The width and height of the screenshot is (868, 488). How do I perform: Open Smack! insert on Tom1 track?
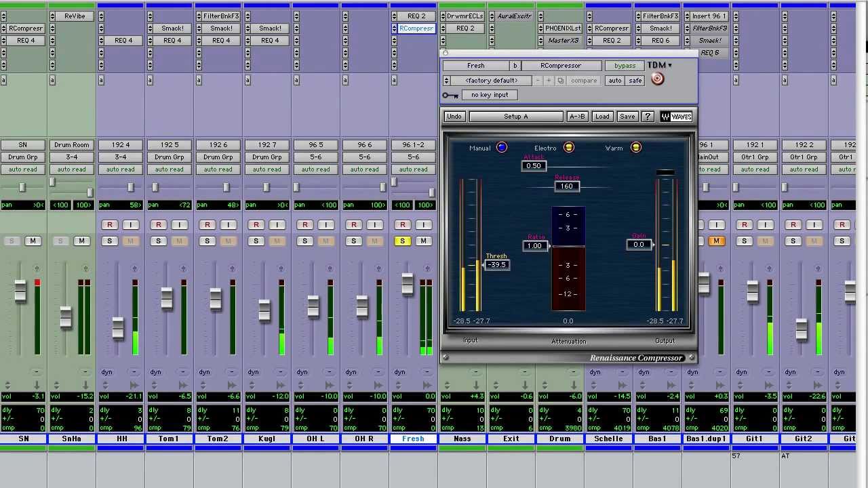click(x=172, y=28)
